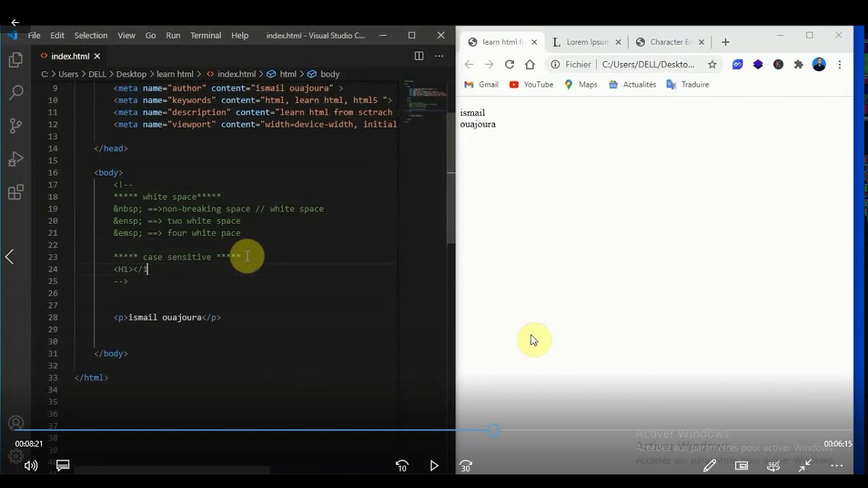Viewport: 868px width, 488px height.
Task: Open more options ellipsis in video player
Action: [x=837, y=466]
